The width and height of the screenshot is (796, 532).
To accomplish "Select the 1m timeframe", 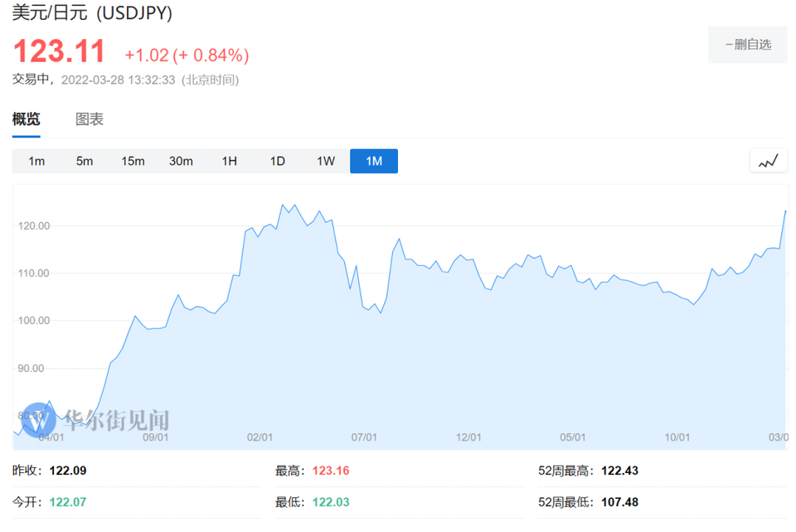I will coord(36,161).
